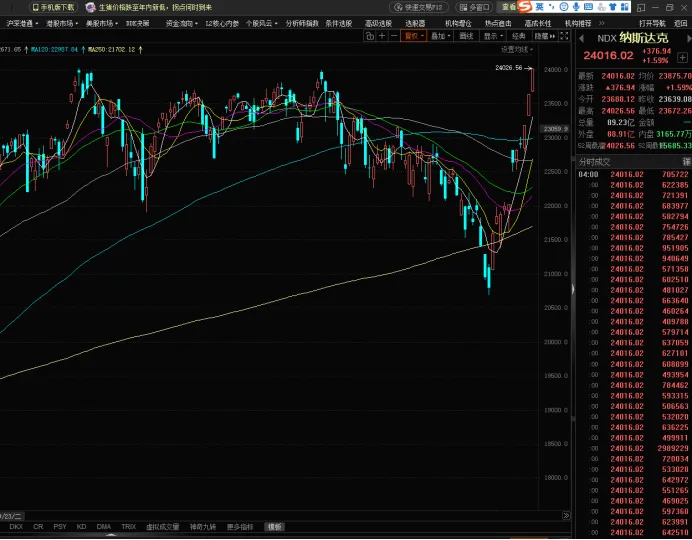Click 多窗口 multi-window button
The image size is (692, 540).
point(474,7)
